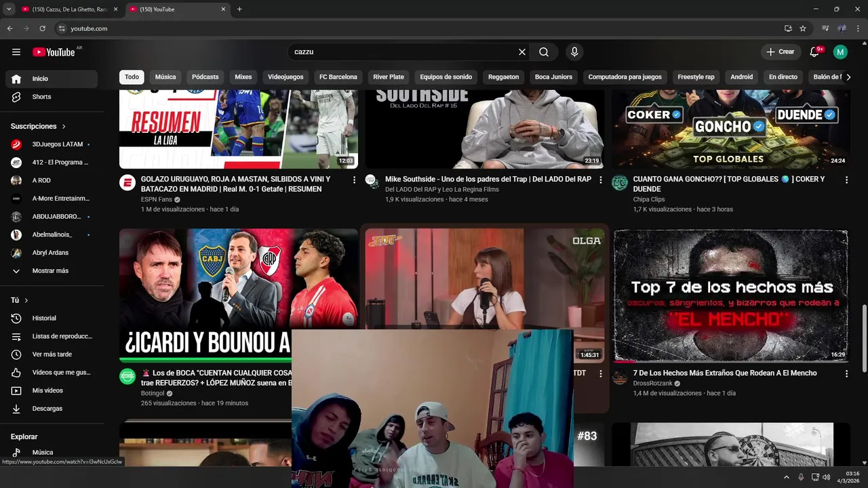Start voice search with microphone icon
This screenshot has height=488, width=868.
pos(574,52)
